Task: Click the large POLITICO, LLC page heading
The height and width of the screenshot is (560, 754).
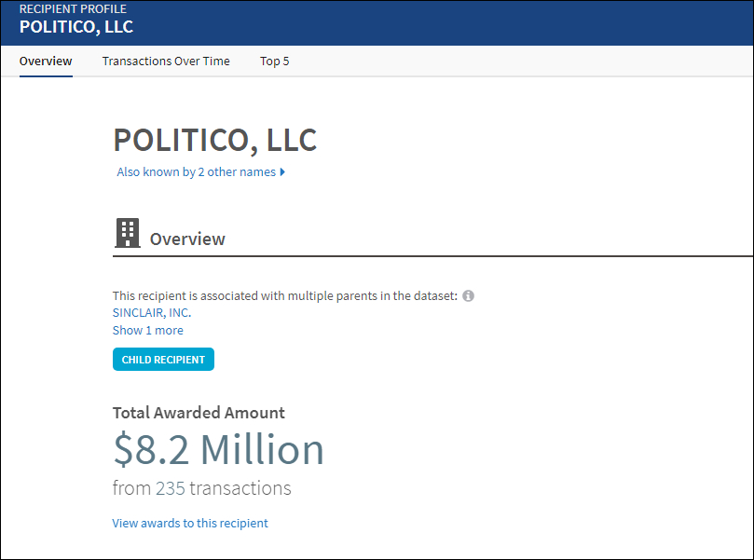Action: pyautogui.click(x=215, y=141)
